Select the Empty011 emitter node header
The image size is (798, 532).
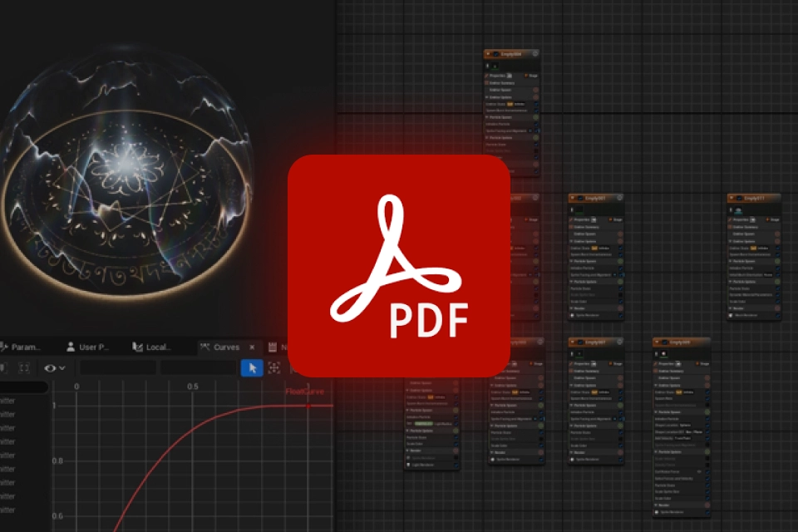[x=754, y=198]
